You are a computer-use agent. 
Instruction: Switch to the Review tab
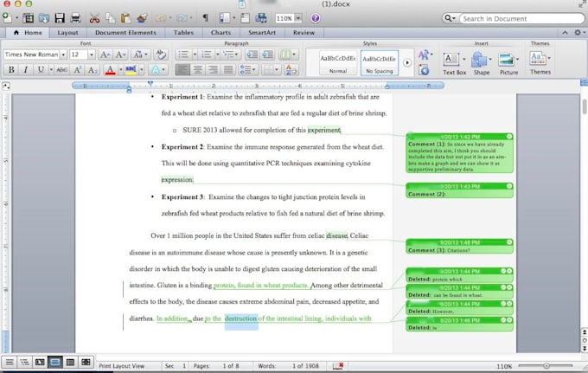(304, 33)
